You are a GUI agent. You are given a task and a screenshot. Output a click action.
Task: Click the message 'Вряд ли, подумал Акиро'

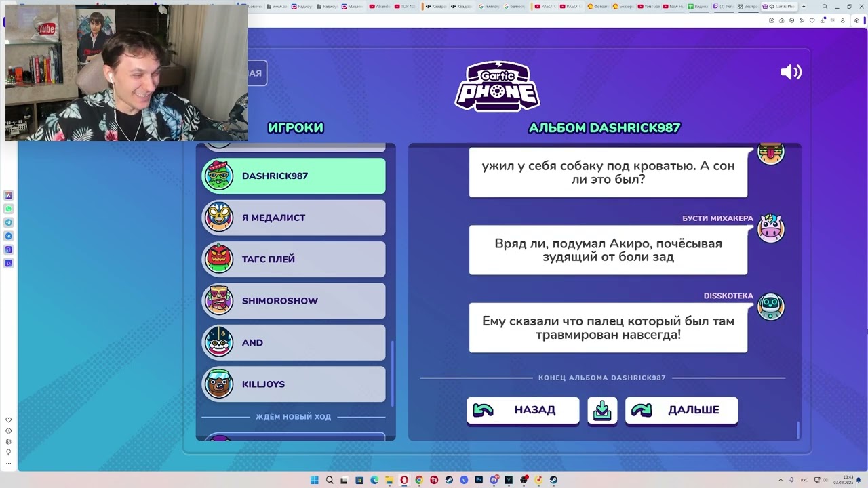608,250
